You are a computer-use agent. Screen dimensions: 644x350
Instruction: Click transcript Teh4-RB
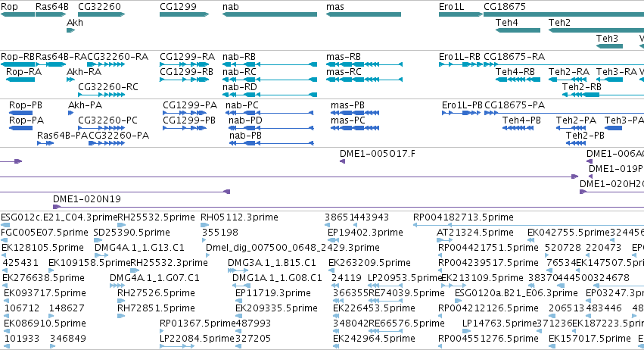coord(515,72)
